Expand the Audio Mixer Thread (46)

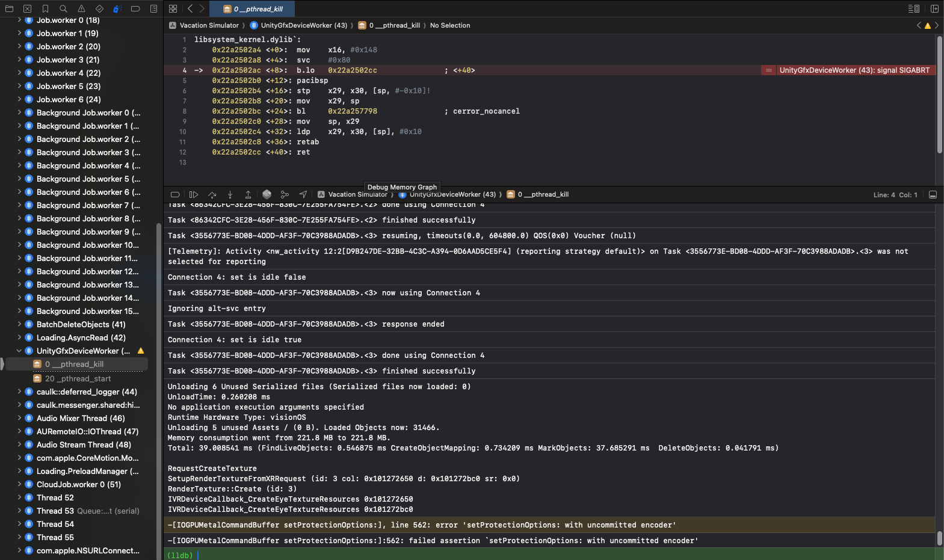tap(19, 418)
